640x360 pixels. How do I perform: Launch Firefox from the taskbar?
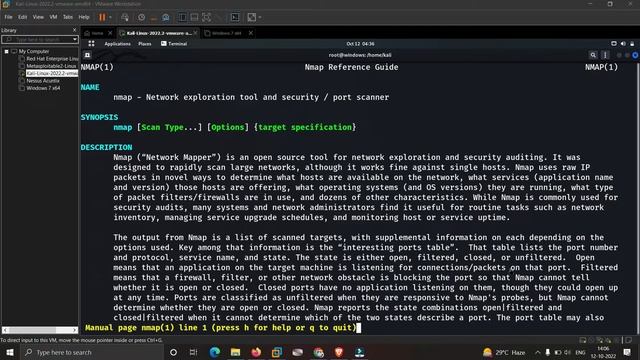click(x=256, y=352)
